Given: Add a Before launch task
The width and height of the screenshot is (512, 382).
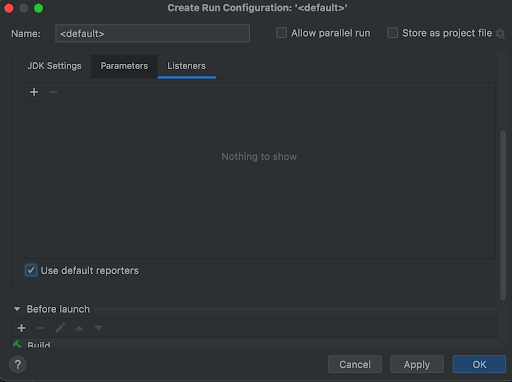Looking at the screenshot, I should click(21, 328).
